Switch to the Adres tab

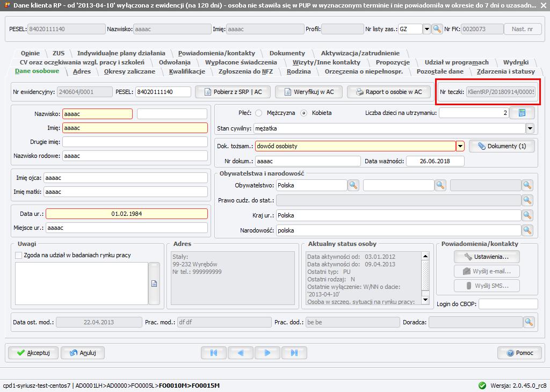(x=82, y=71)
